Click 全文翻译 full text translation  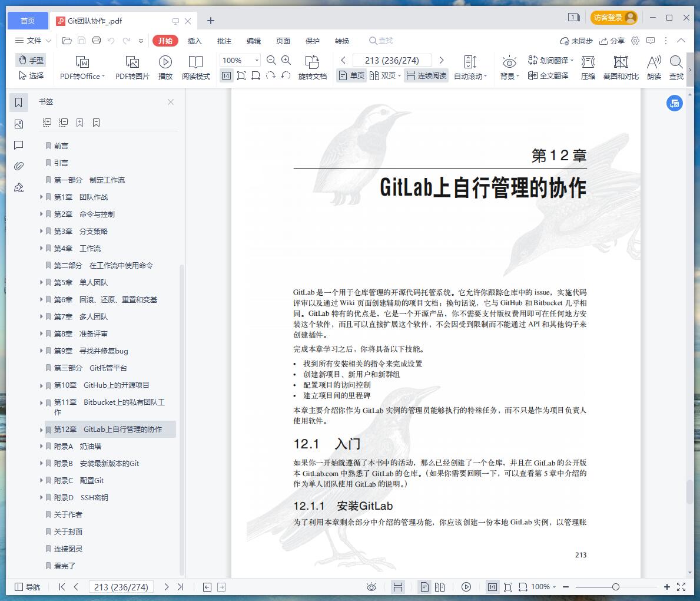point(548,76)
